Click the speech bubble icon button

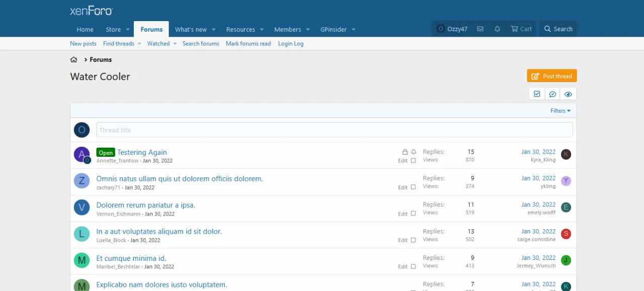coord(552,94)
